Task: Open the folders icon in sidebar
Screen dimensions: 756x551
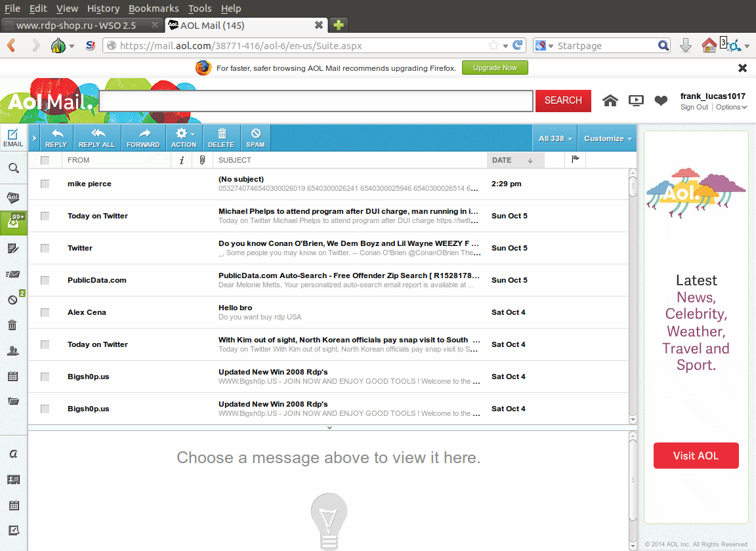Action: pos(13,401)
